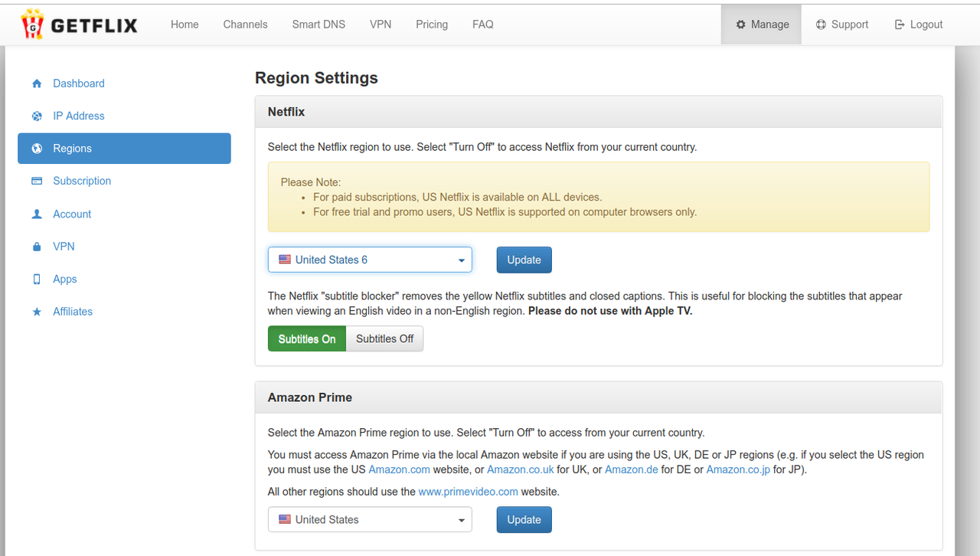
Task: Click the Account person icon
Action: [x=37, y=214]
